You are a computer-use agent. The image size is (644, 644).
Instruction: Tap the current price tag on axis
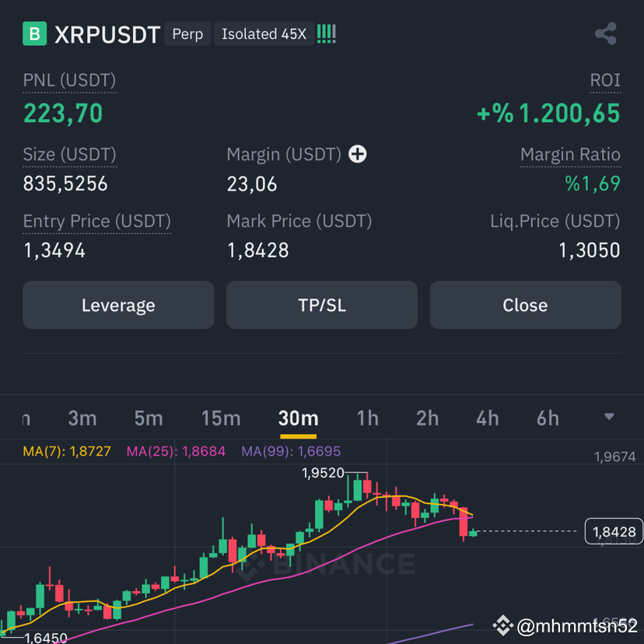tap(614, 531)
